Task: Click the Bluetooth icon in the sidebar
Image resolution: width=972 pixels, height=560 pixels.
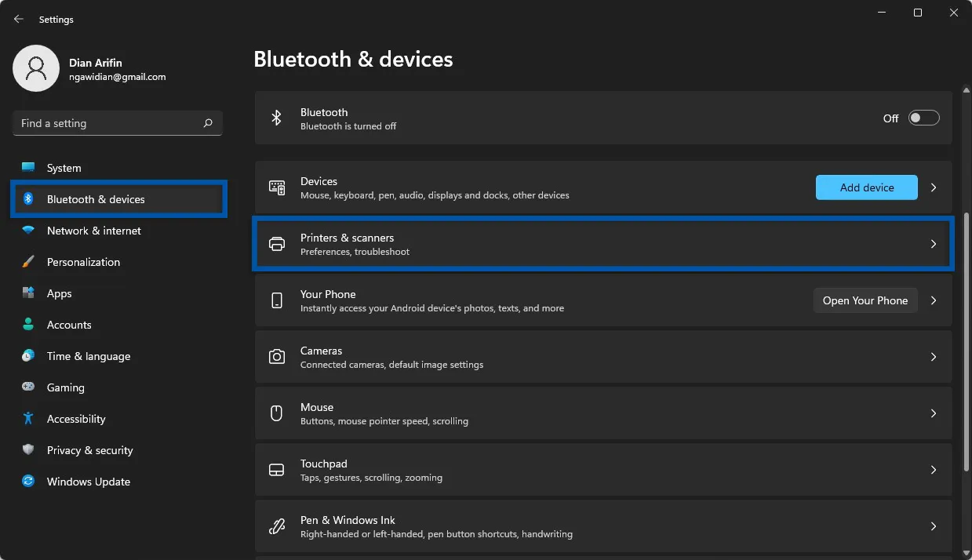Action: coord(28,199)
